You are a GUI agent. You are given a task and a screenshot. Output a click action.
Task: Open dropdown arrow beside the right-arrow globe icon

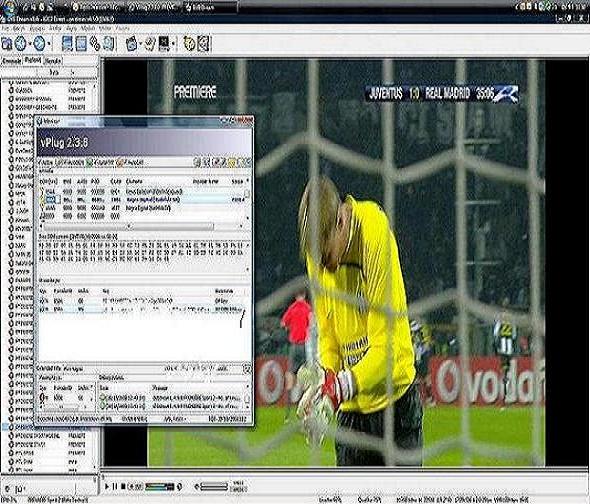pos(49,44)
